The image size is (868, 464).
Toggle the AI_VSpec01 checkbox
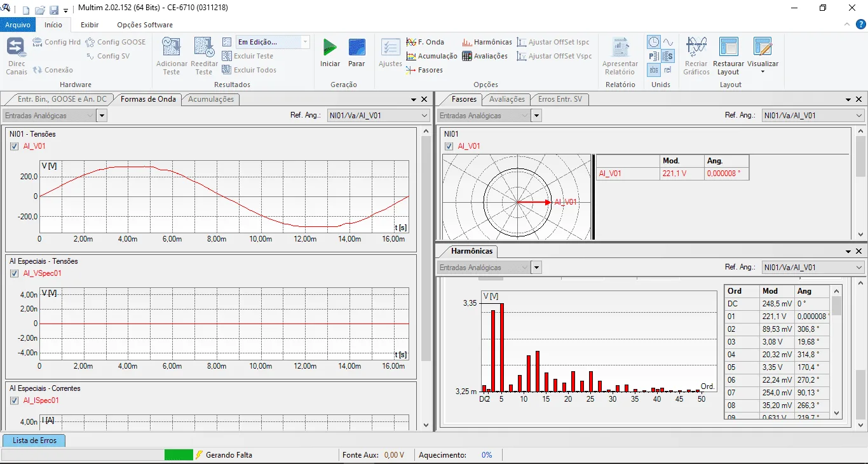tap(15, 273)
